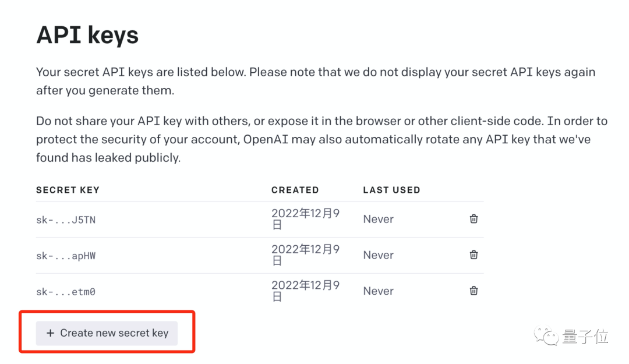Viewport: 629px width, 364px height.
Task: Click Never in the sk-...apHW row
Action: click(379, 255)
